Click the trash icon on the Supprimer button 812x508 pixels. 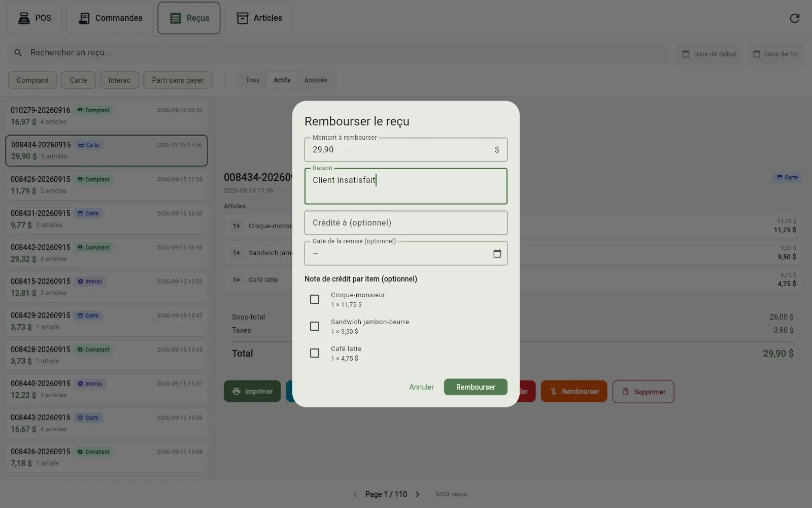(626, 392)
